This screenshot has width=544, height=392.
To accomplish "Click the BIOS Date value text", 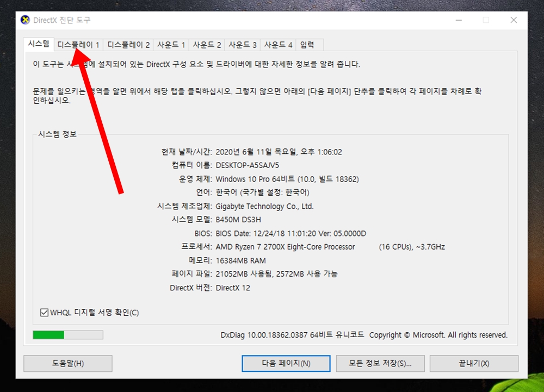I will point(290,233).
